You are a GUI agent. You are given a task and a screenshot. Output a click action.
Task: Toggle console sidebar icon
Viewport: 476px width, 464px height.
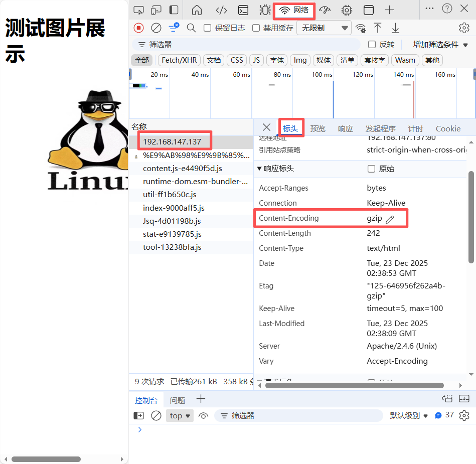coord(139,415)
